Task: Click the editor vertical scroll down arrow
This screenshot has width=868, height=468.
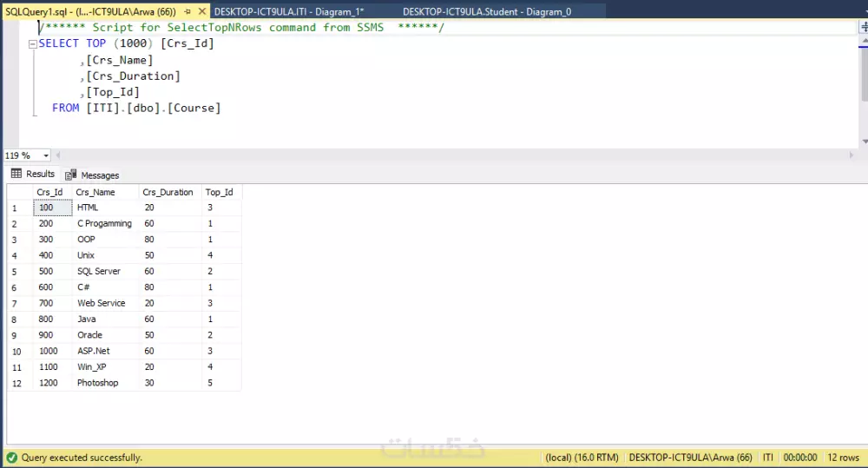Action: coord(865,142)
